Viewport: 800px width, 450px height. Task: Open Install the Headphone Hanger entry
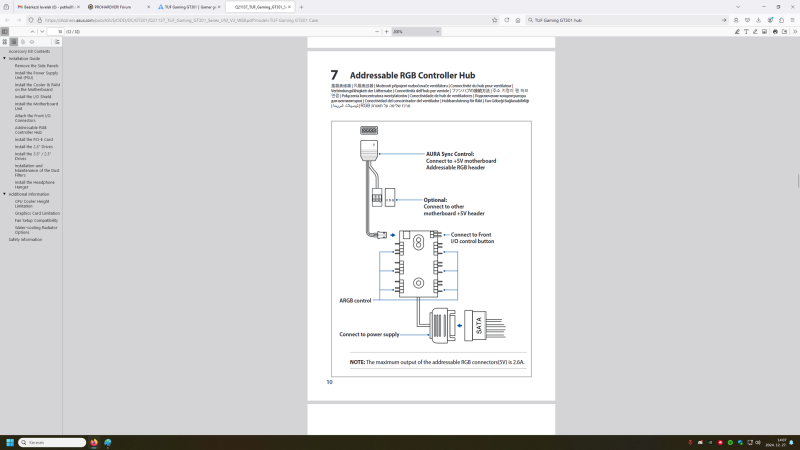(x=35, y=185)
